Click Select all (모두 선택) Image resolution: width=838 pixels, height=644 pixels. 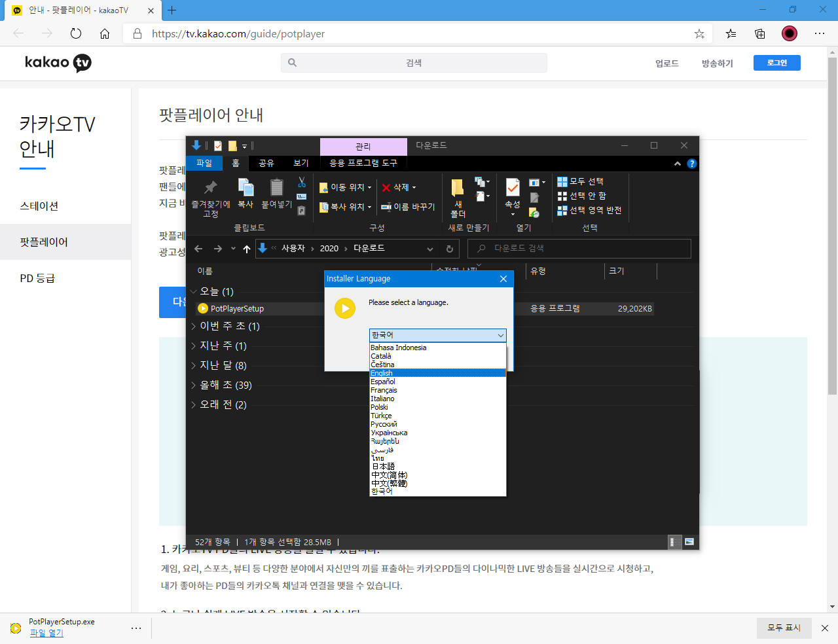[x=580, y=181]
